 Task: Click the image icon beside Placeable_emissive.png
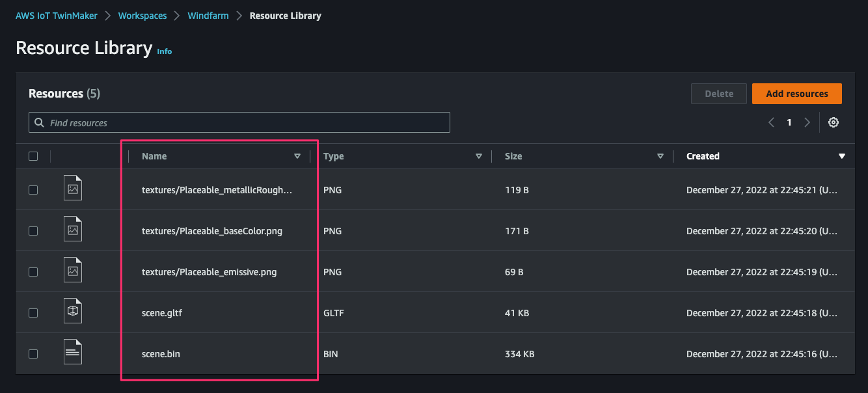coord(73,271)
